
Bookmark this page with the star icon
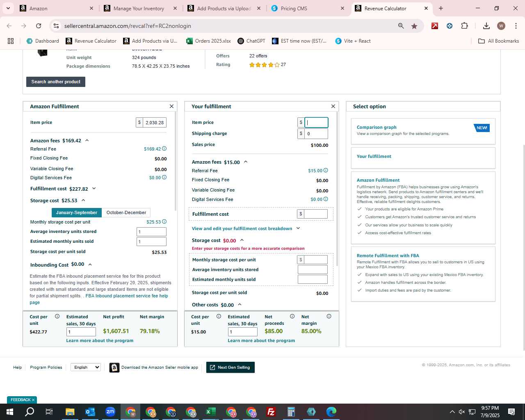[x=414, y=26]
